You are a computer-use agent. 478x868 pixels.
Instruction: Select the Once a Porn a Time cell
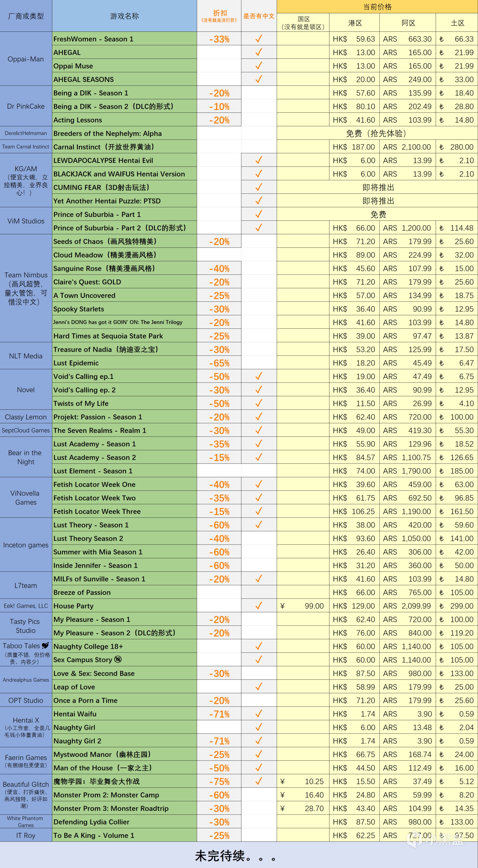[124, 700]
